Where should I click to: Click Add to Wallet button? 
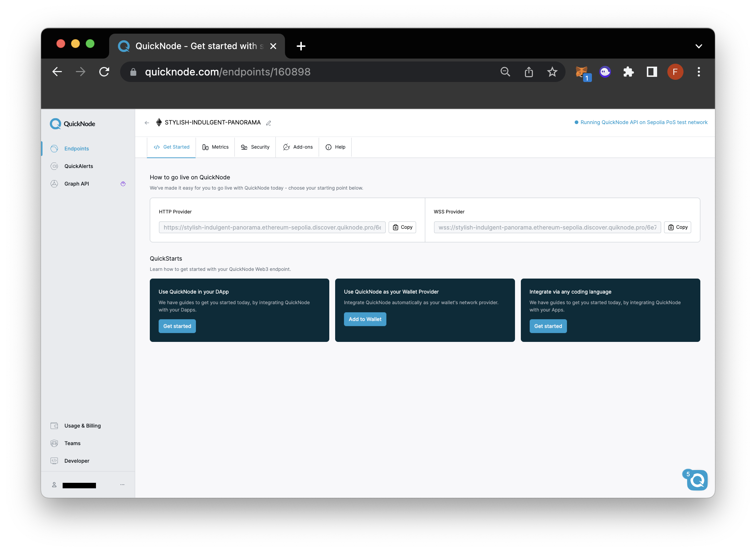point(364,319)
